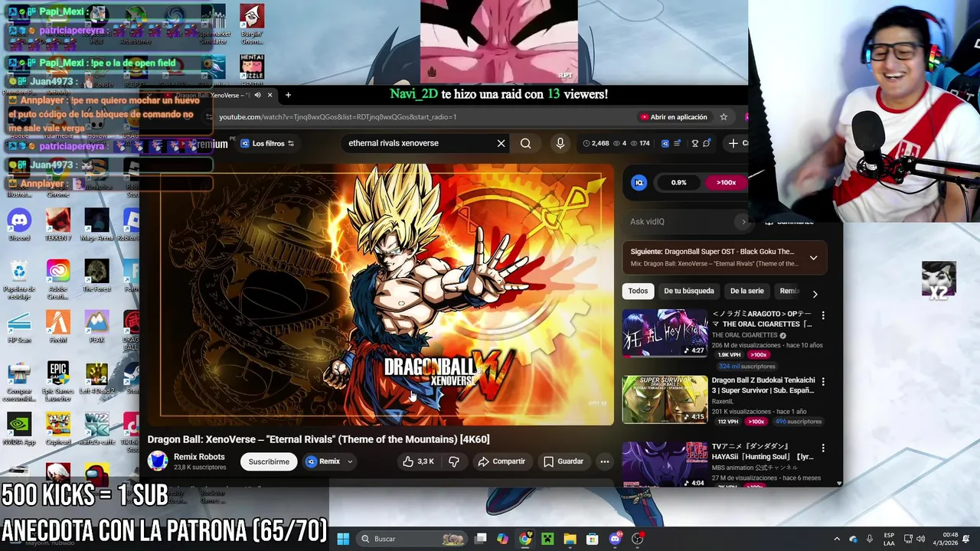Subscribe to Remix Robots with Suscribirse
The width and height of the screenshot is (980, 551).
click(269, 461)
